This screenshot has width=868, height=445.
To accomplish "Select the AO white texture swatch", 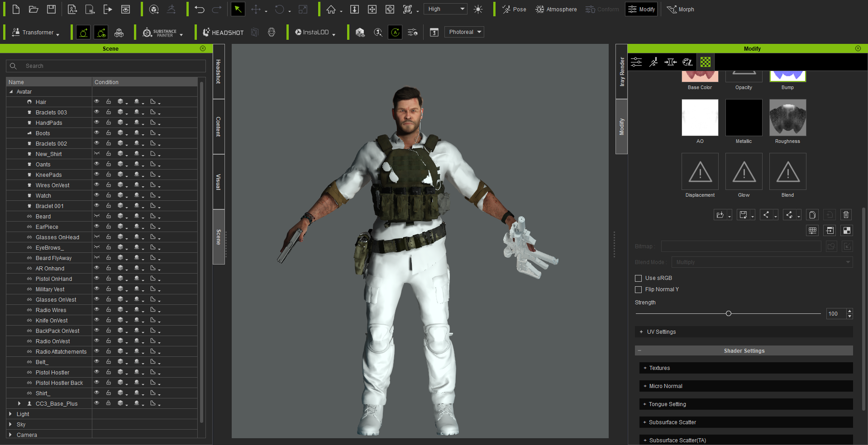I will click(700, 118).
